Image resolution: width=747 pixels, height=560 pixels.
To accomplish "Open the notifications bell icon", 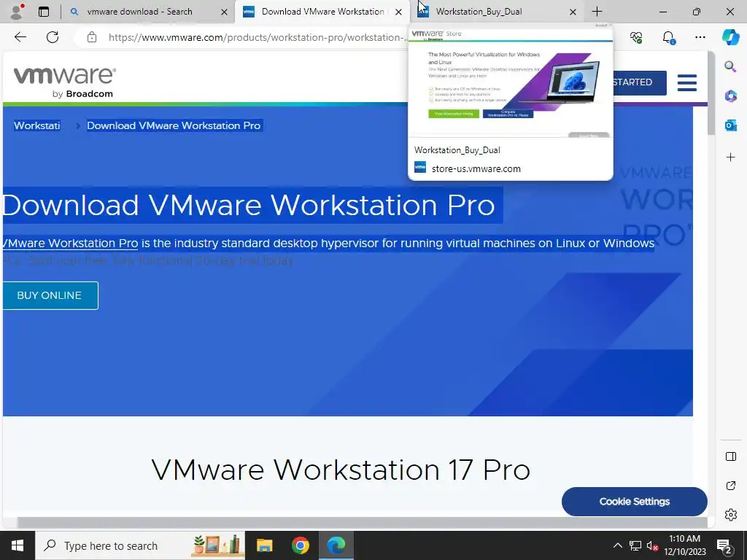I will (x=668, y=37).
